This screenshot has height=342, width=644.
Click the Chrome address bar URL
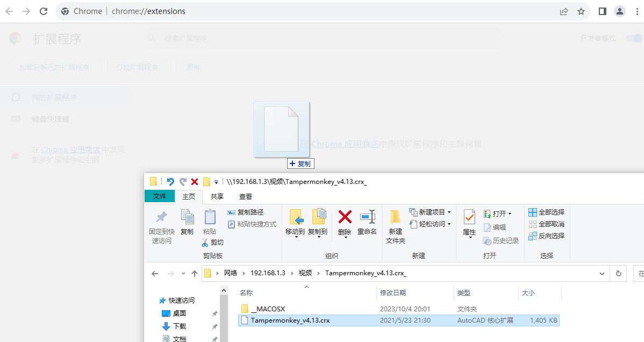click(149, 11)
